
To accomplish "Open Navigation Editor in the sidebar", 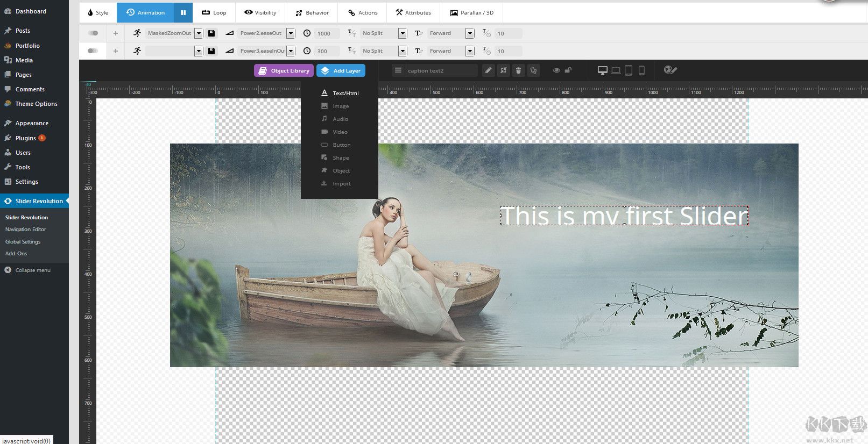I will click(26, 230).
